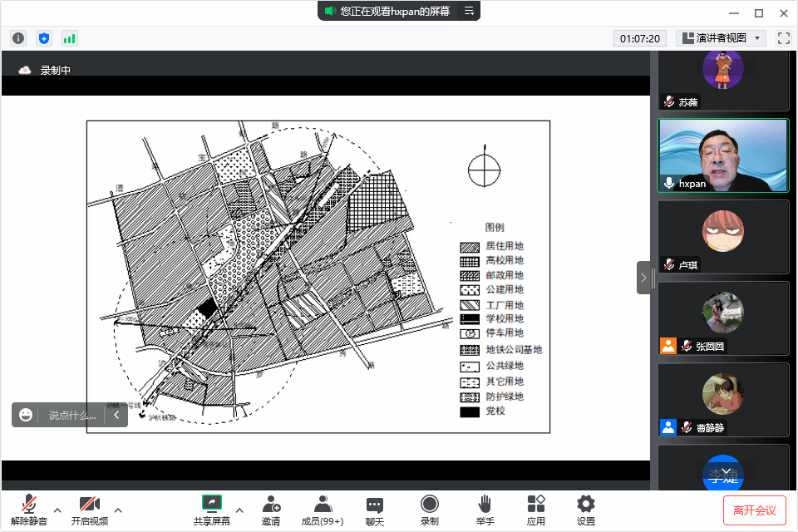Expand video options arrow beside camera
Screen dimensions: 798x532
pyautogui.click(x=118, y=510)
